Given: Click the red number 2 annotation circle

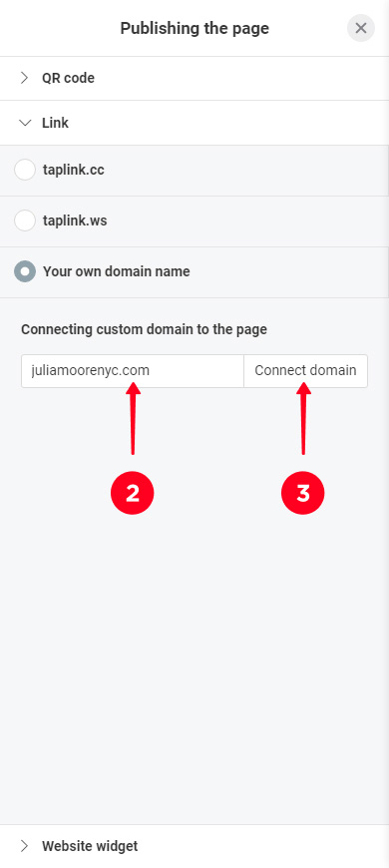Looking at the screenshot, I should click(x=133, y=493).
